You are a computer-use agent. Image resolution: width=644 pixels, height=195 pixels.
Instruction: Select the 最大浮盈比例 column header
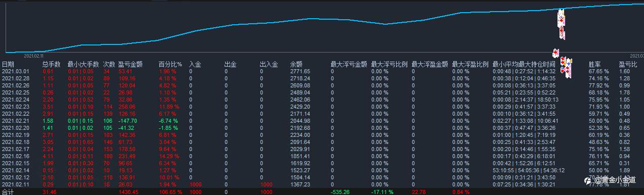tap(470, 64)
